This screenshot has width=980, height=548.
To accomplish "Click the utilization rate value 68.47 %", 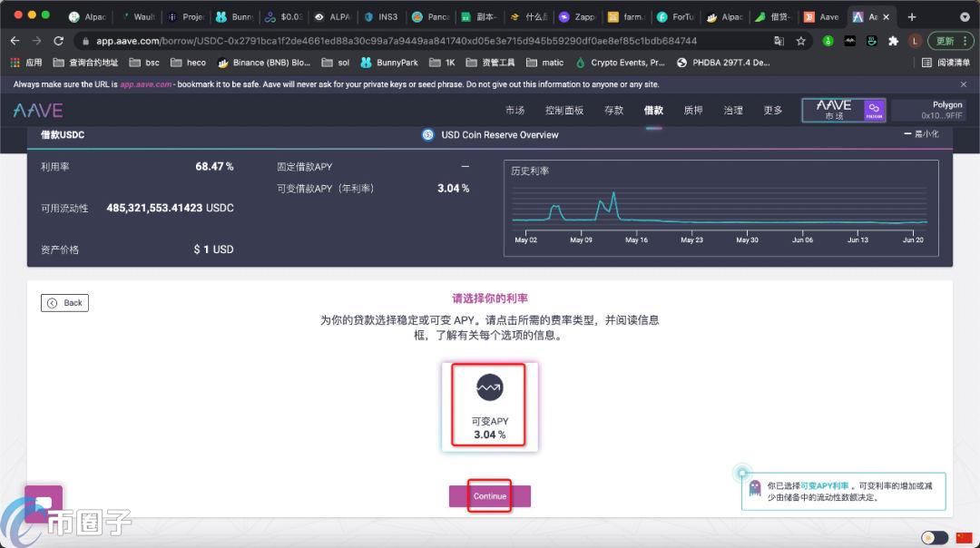I will click(x=214, y=167).
